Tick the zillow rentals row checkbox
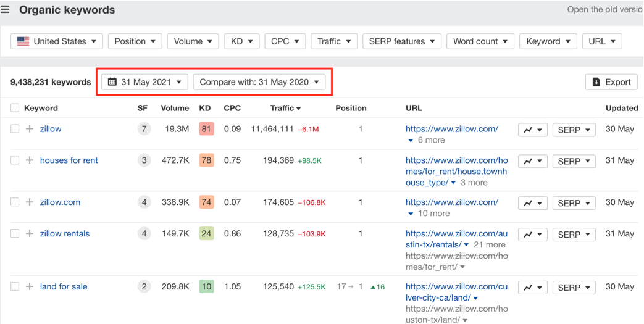 tap(15, 234)
